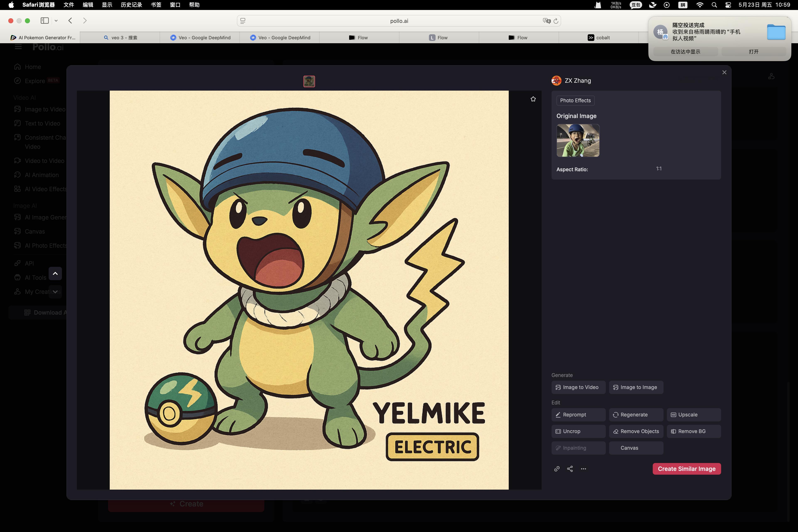Click Image to Video generate button
Screen dimensions: 798x532
click(x=579, y=387)
